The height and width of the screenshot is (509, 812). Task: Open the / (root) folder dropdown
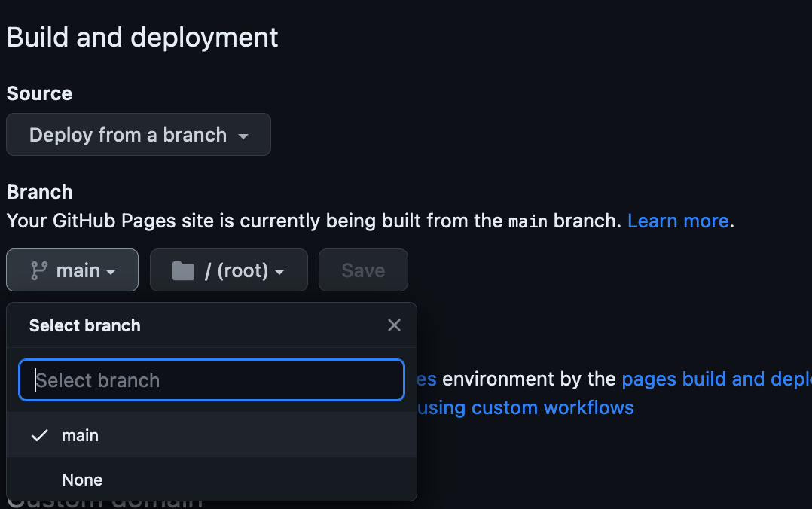228,270
